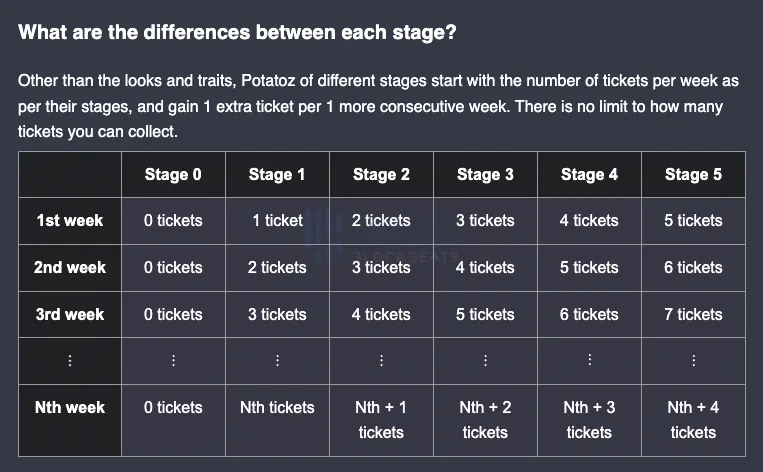This screenshot has width=763, height=472.
Task: Click the "Nth tickets" cell under Stage 1
Action: pos(277,408)
